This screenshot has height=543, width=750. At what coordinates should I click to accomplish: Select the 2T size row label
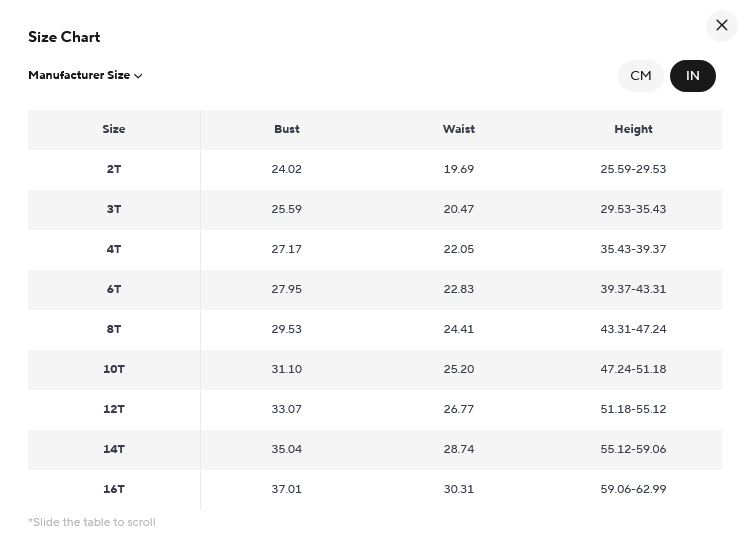tap(114, 169)
